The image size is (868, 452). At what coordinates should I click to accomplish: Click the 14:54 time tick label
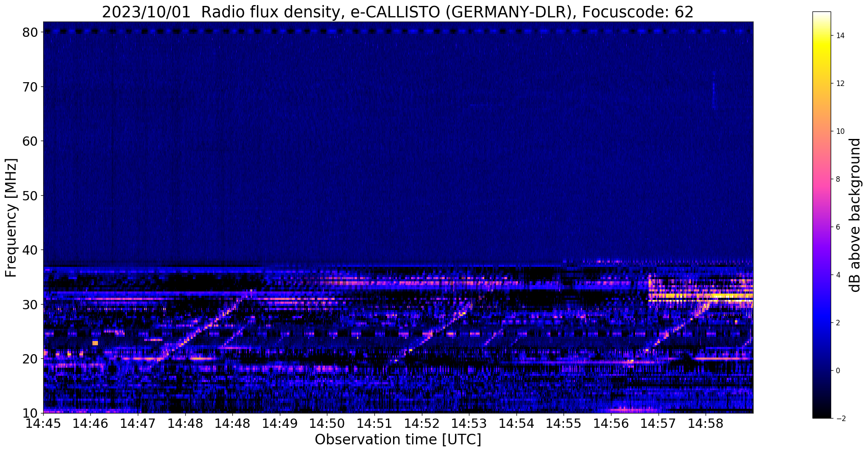click(516, 424)
